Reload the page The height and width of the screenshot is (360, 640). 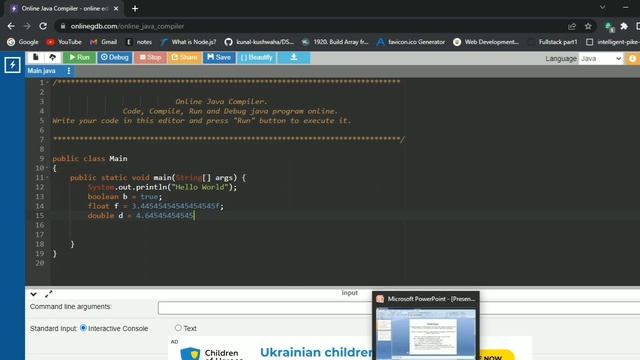coord(43,26)
